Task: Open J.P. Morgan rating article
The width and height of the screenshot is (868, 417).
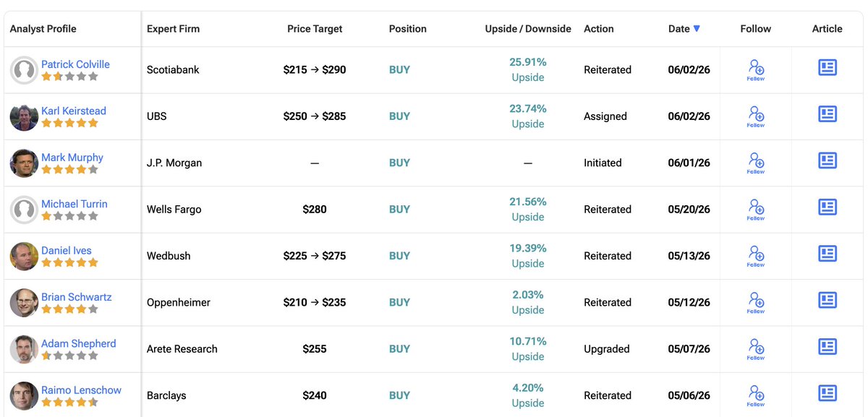Action: pyautogui.click(x=827, y=160)
